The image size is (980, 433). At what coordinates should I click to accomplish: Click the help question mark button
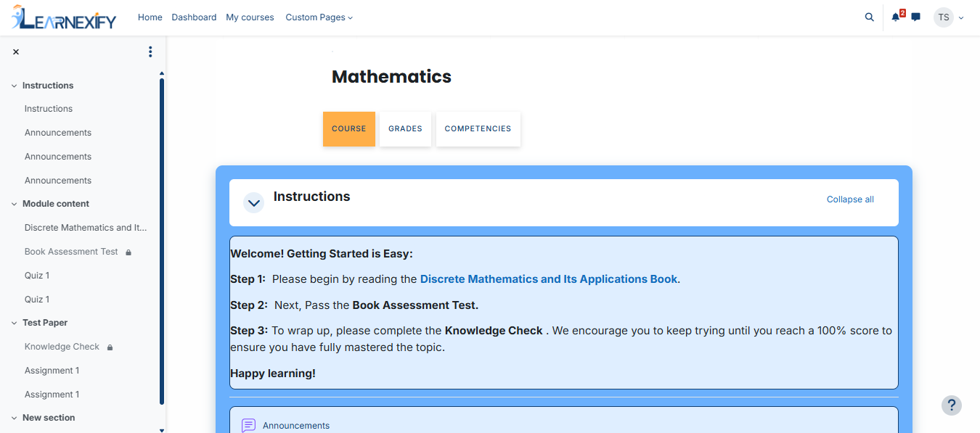952,405
